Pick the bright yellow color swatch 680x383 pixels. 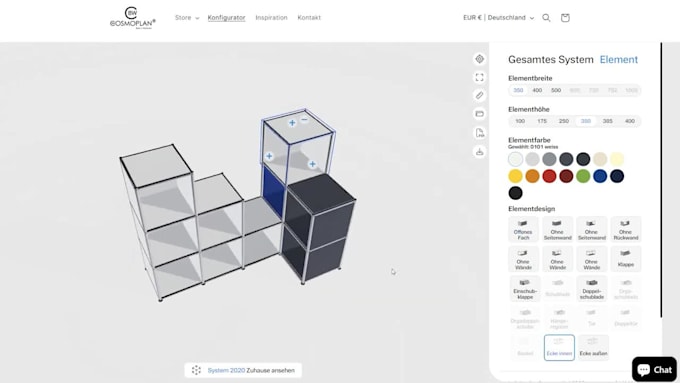coord(516,176)
